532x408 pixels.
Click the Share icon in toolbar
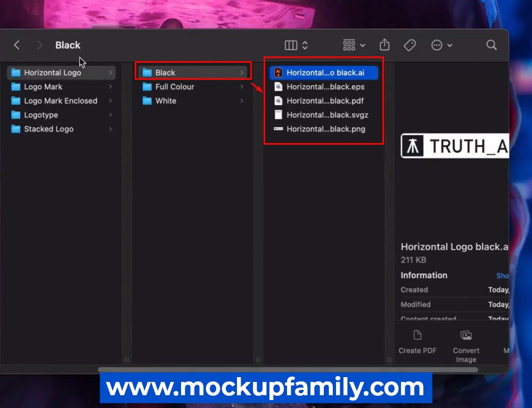click(384, 45)
